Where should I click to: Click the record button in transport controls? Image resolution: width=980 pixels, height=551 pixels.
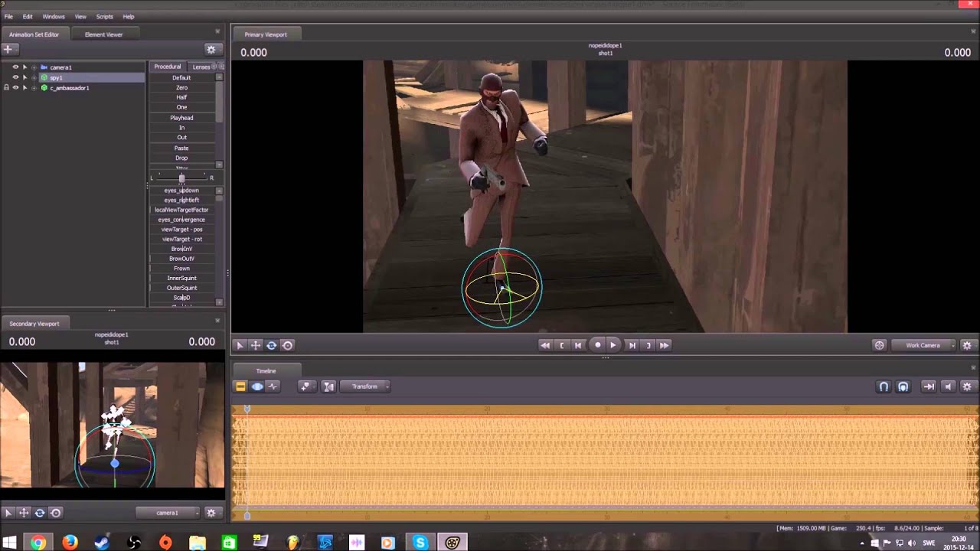(598, 345)
